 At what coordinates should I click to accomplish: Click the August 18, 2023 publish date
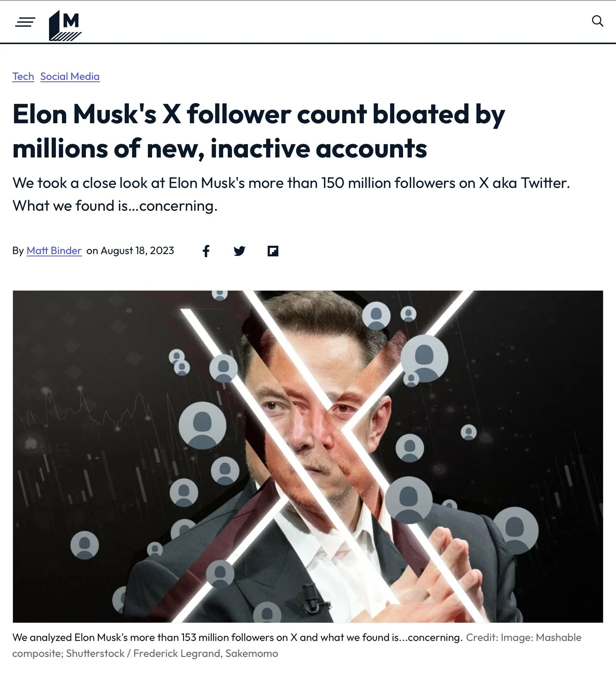coord(137,251)
